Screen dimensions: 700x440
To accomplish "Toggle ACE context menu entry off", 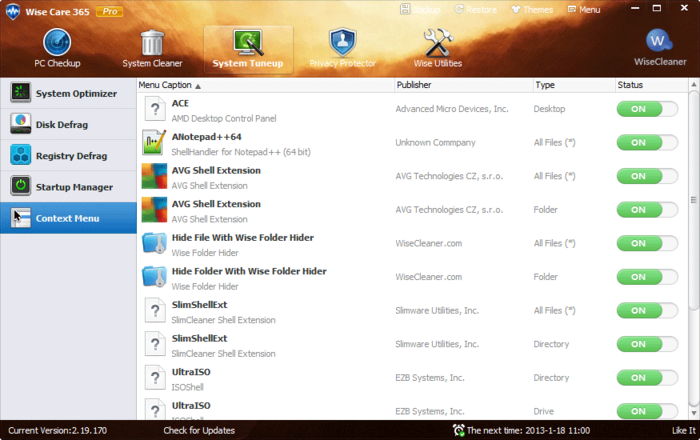I will point(647,109).
